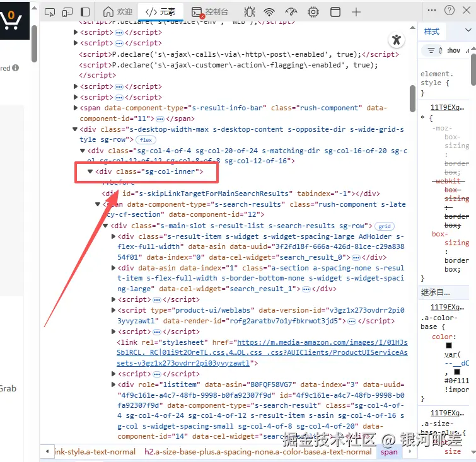Switch to the 控制台 (Console) tab
The image size is (476, 462).
point(210,12)
